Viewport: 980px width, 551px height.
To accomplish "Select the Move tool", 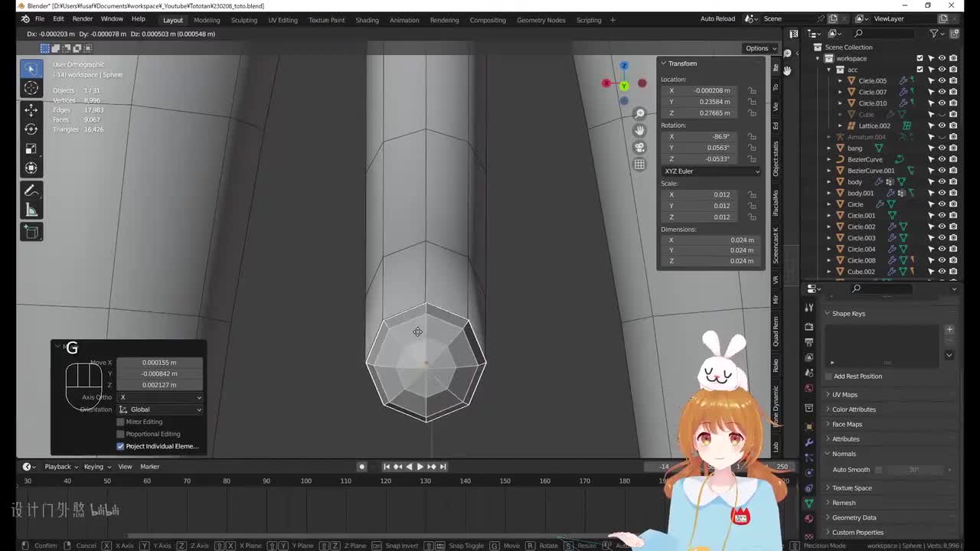I will 31,109.
